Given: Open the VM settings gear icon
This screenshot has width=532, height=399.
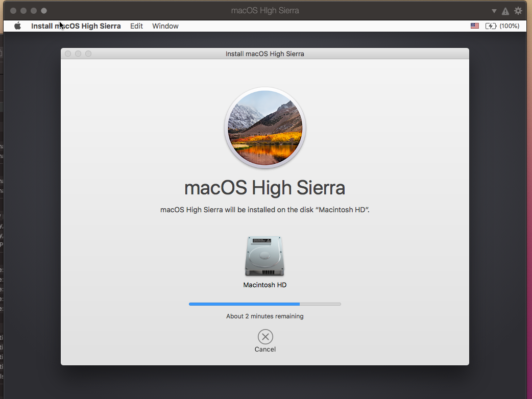Looking at the screenshot, I should click(x=518, y=11).
